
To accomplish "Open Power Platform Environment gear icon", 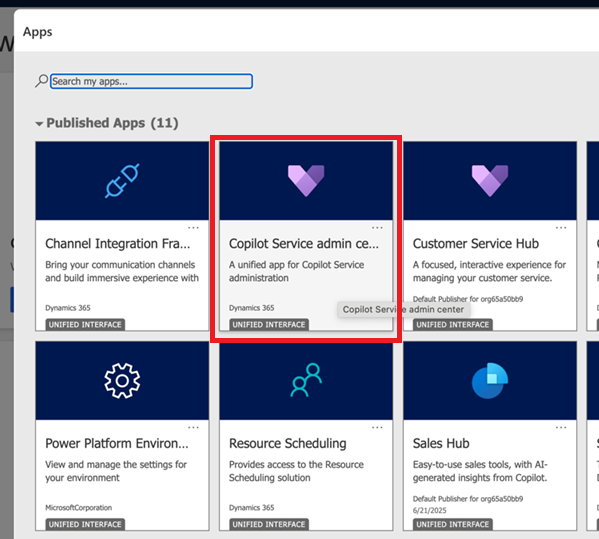I will tap(122, 380).
